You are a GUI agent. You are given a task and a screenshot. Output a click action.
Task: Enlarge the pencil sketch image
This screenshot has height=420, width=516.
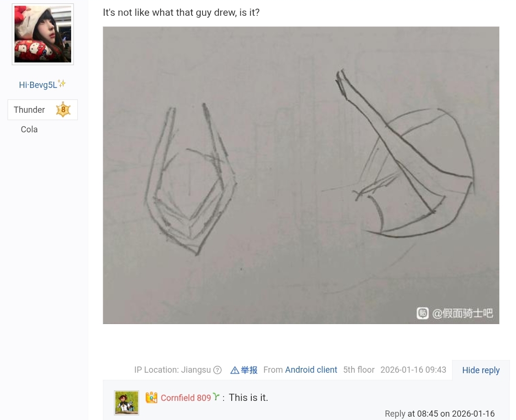pos(301,175)
